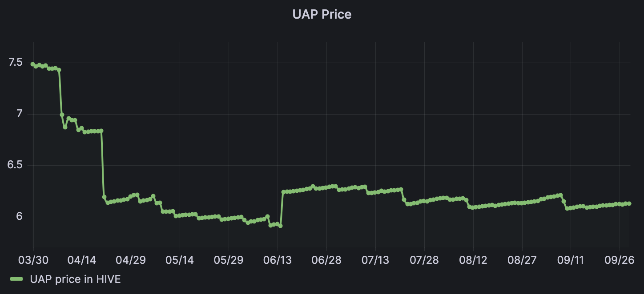Click the 08/27 date label on x-axis

(522, 259)
